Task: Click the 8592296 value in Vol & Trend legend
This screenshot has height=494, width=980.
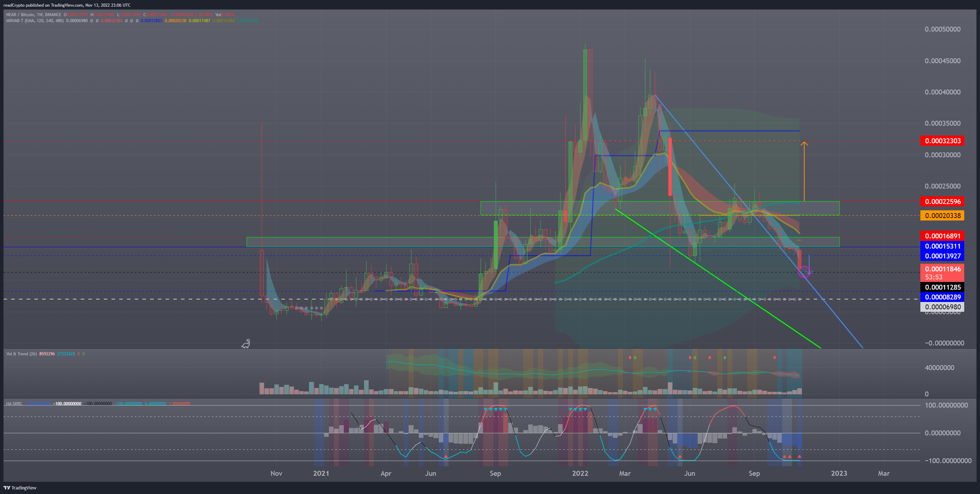Action: click(47, 354)
